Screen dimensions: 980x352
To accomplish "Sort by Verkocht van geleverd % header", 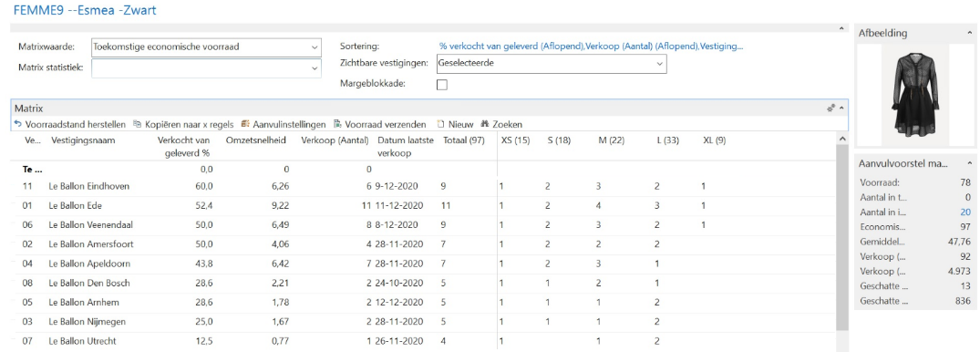I will point(184,147).
